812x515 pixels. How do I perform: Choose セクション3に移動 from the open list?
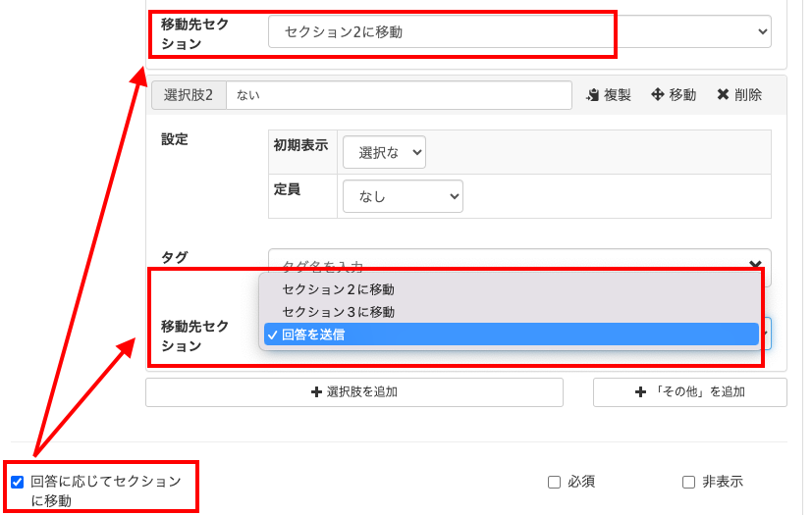(x=338, y=312)
